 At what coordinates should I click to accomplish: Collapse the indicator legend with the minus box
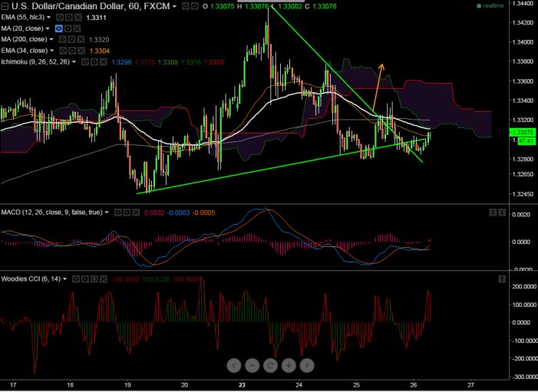click(x=5, y=6)
